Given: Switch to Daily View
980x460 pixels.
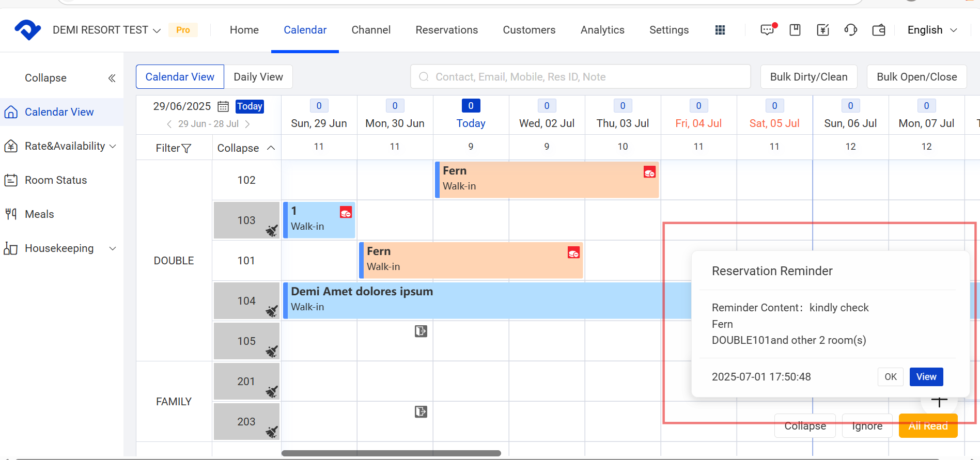Looking at the screenshot, I should click(258, 77).
